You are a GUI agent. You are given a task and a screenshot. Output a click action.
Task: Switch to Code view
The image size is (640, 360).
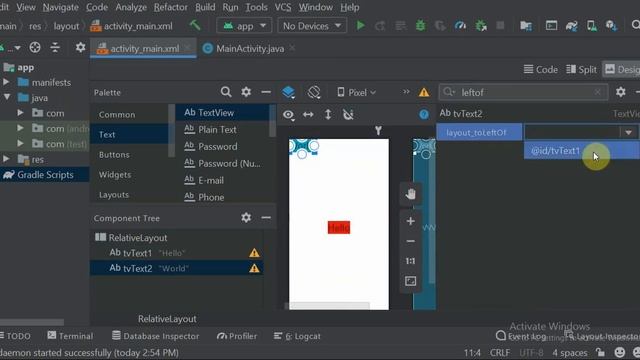pyautogui.click(x=540, y=69)
